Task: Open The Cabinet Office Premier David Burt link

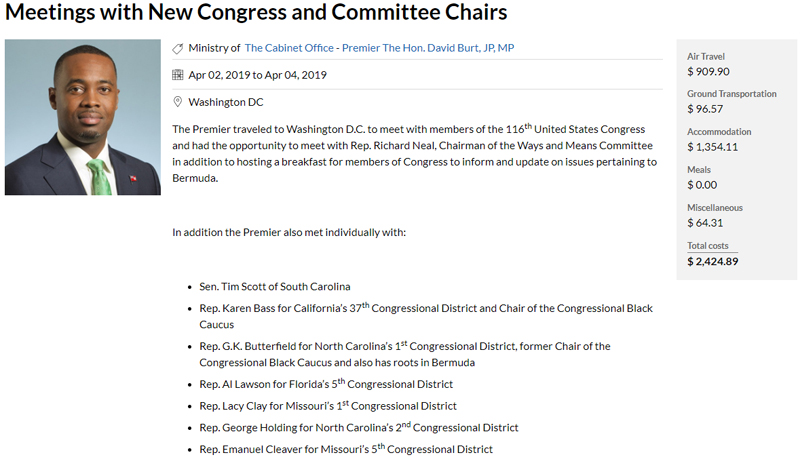Action: tap(380, 48)
